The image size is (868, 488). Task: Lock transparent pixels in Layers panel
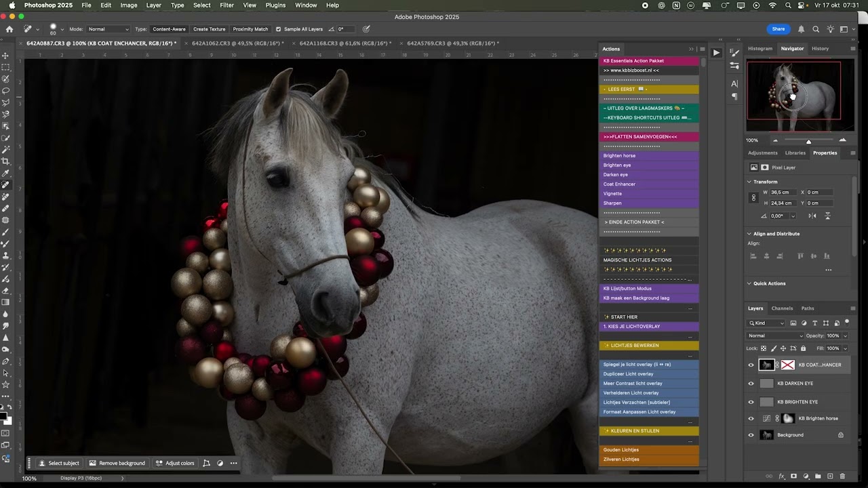pyautogui.click(x=764, y=348)
